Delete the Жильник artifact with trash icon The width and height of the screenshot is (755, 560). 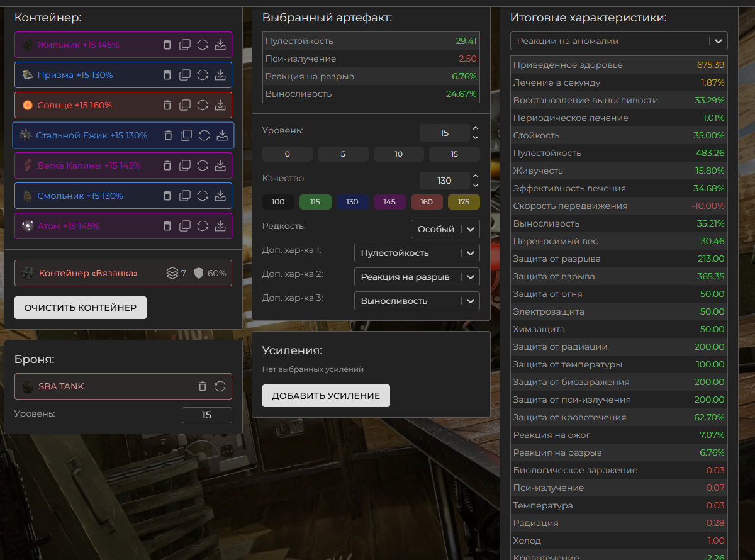(x=167, y=45)
